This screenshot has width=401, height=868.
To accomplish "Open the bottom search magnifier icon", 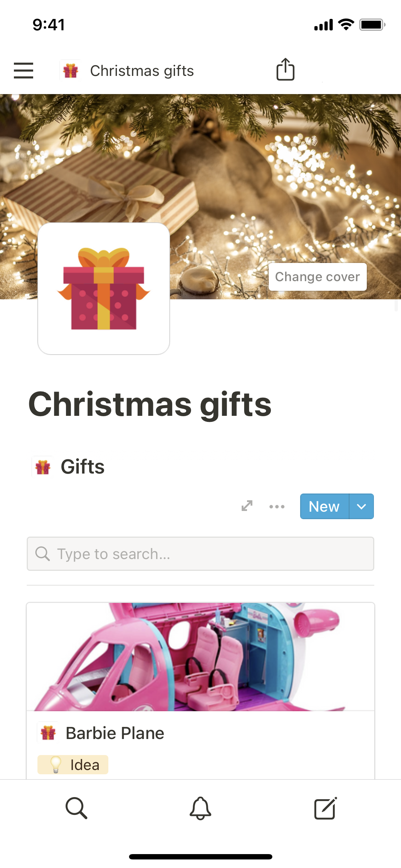I will [x=76, y=808].
